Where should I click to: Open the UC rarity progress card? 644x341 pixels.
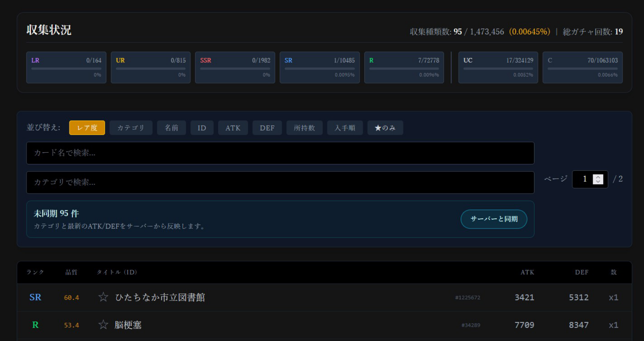pyautogui.click(x=498, y=67)
